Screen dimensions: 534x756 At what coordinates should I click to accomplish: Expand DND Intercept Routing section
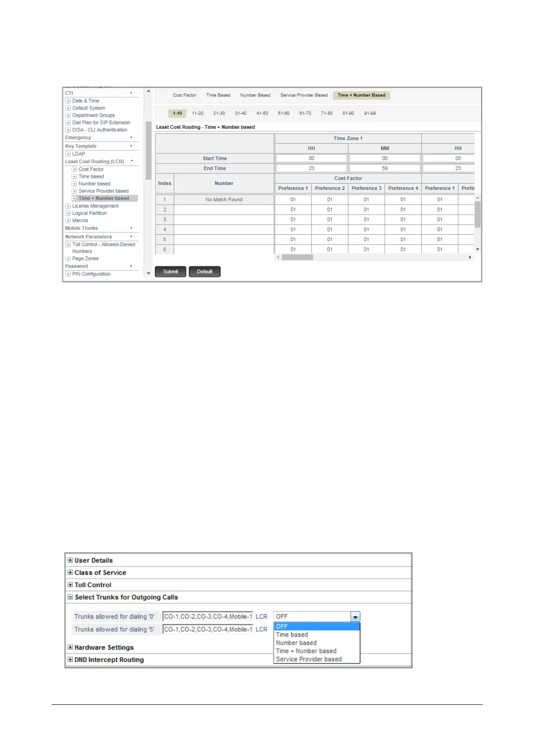pyautogui.click(x=70, y=659)
